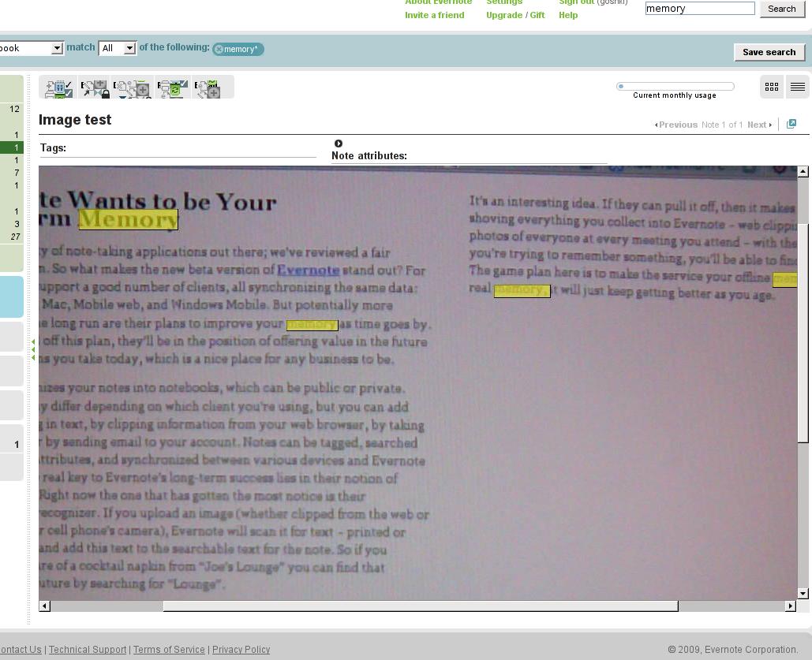Click the horizontal scrollbar right arrow
812x660 pixels.
point(790,606)
